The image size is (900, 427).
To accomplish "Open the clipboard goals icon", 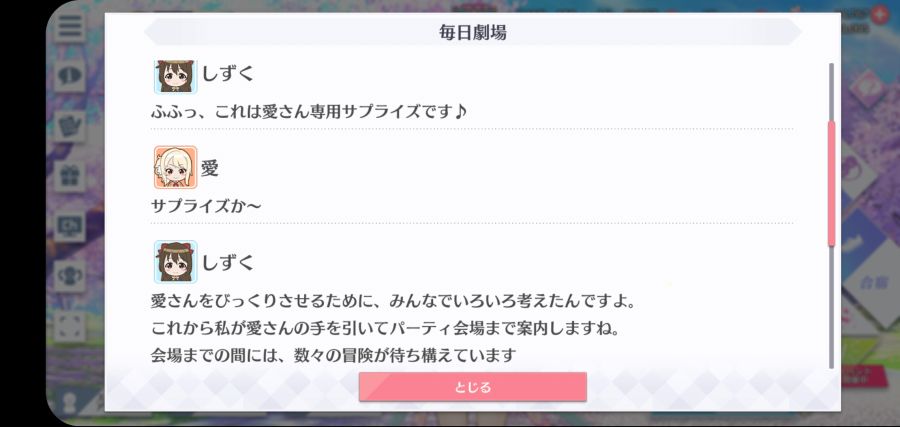I will [x=70, y=125].
